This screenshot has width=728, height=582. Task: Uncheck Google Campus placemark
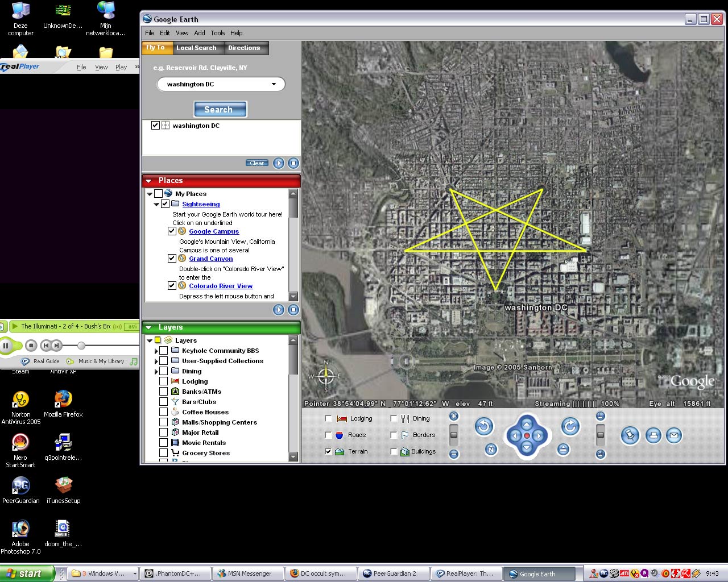(172, 231)
